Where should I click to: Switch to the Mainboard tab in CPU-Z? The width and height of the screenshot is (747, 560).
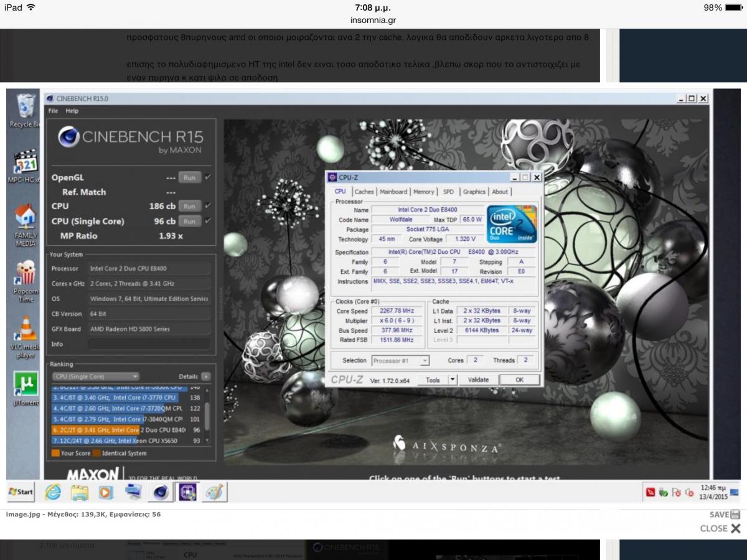click(393, 192)
